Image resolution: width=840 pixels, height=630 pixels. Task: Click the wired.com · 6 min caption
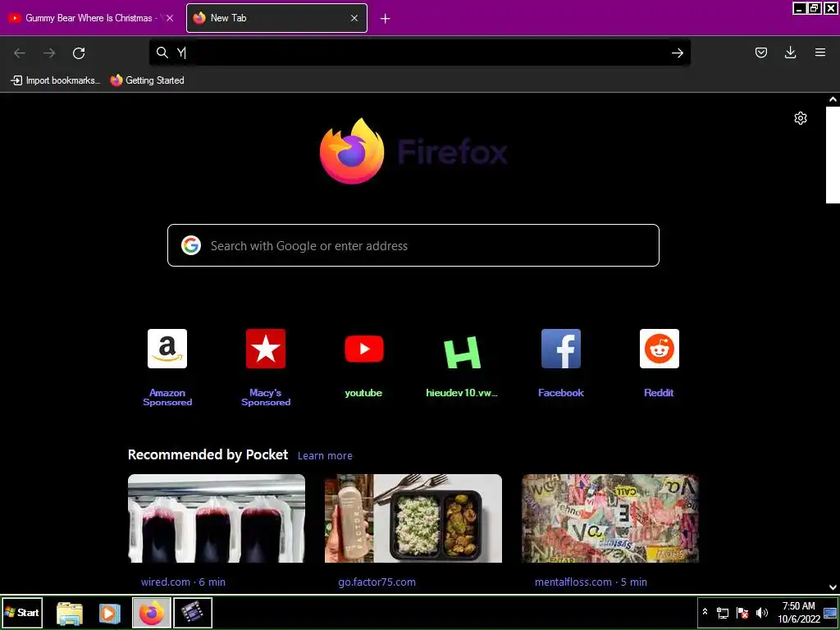183,582
